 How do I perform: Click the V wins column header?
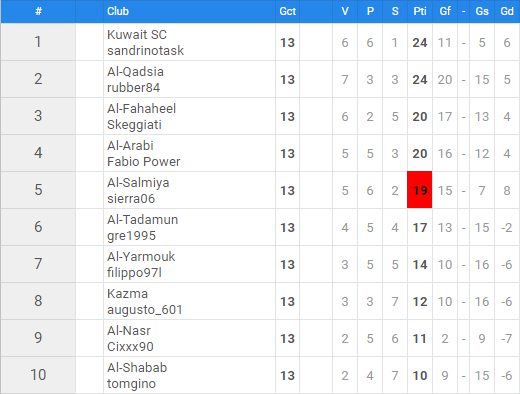[345, 11]
